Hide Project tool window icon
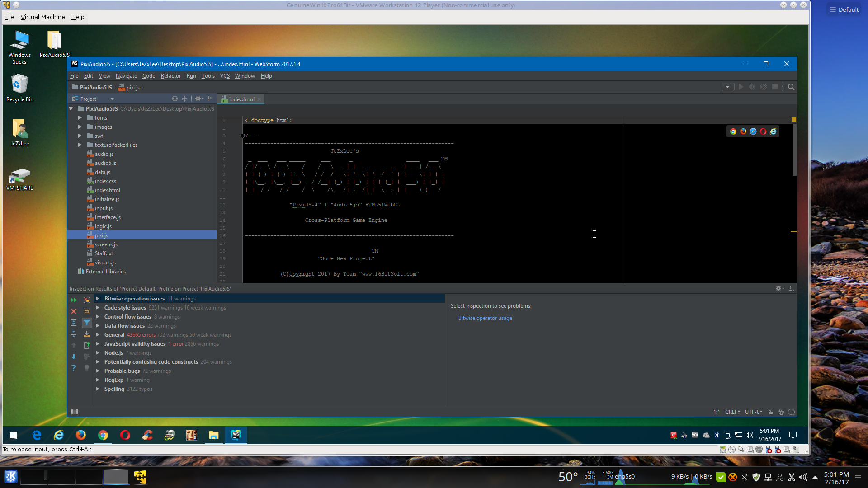The height and width of the screenshot is (488, 868). [x=211, y=99]
